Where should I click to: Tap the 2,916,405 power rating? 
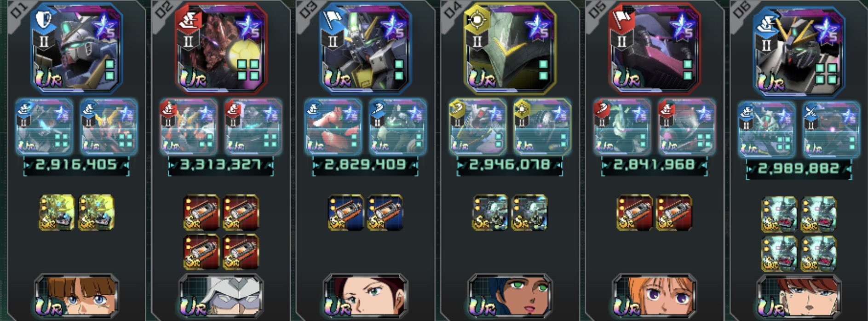[76, 165]
